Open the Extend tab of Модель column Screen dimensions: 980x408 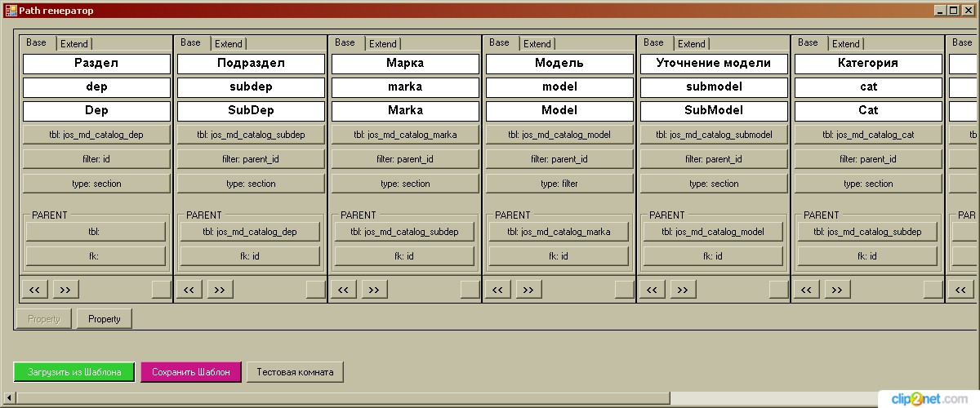[537, 44]
